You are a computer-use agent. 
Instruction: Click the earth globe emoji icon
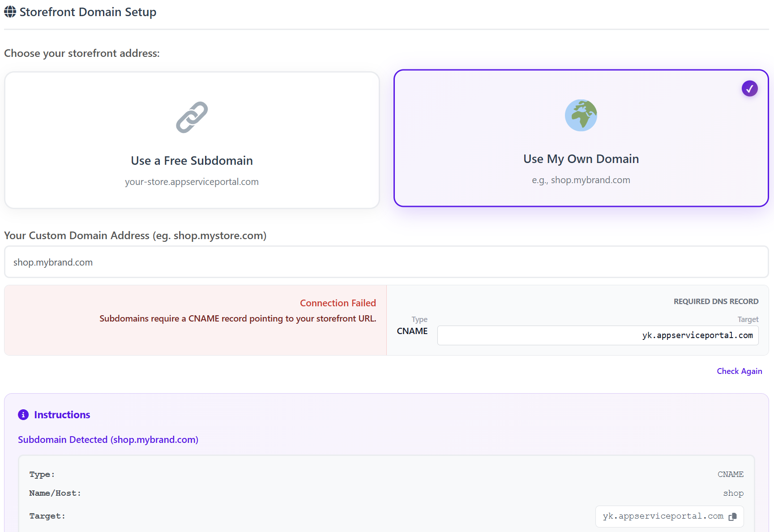pos(581,116)
